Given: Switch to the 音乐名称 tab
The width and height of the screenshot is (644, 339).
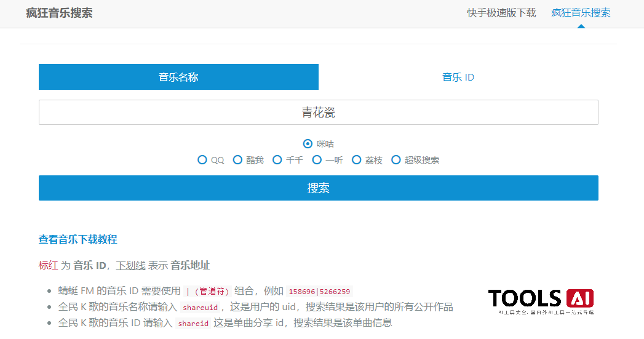Looking at the screenshot, I should pyautogui.click(x=178, y=78).
